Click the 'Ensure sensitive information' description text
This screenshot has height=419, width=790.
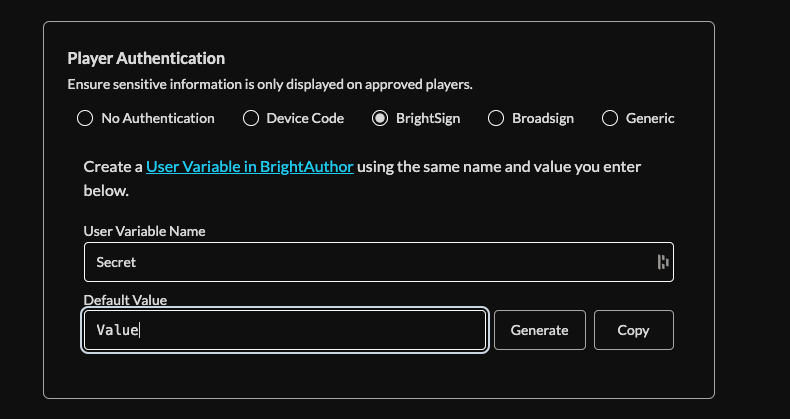269,84
